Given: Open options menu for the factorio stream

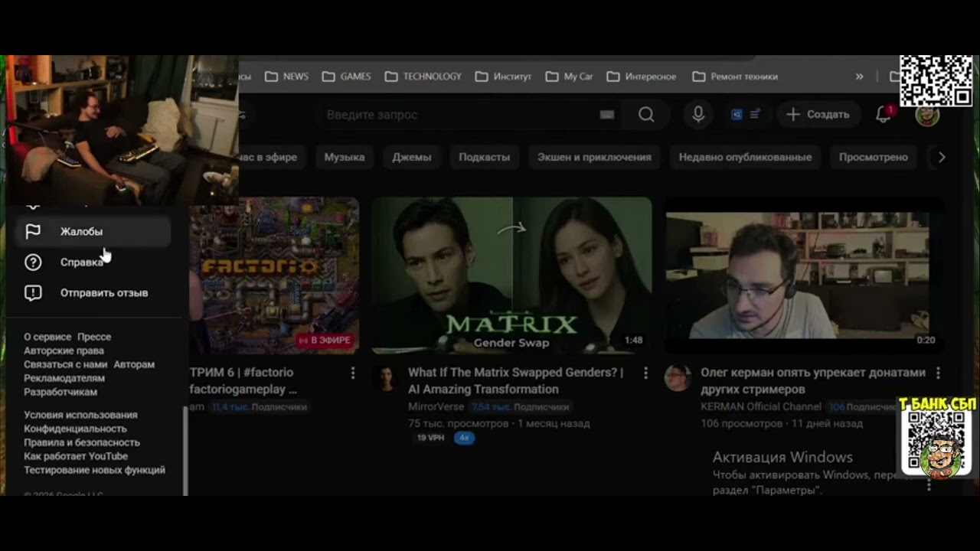Looking at the screenshot, I should click(x=353, y=373).
